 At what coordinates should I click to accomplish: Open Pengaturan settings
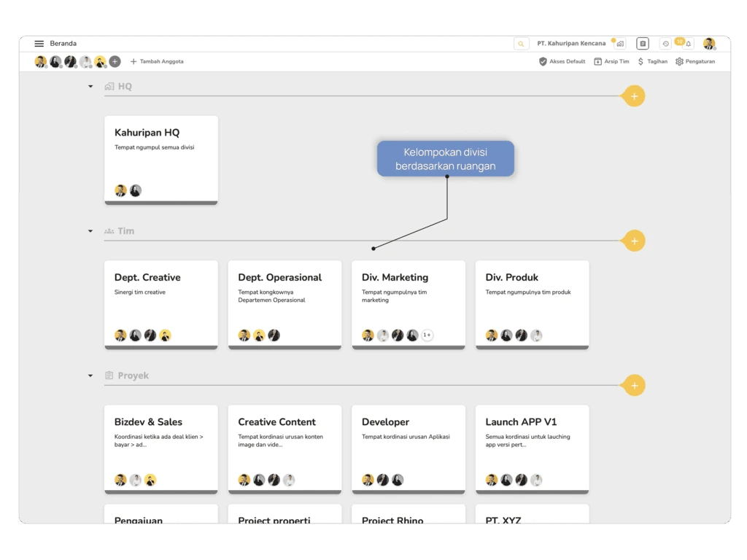(x=695, y=61)
